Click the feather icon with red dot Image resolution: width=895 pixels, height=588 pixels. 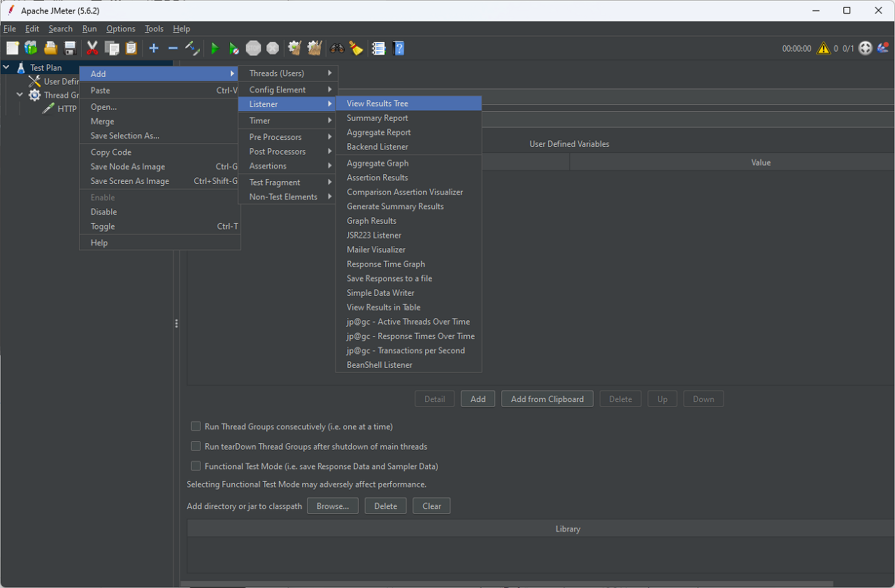(883, 48)
